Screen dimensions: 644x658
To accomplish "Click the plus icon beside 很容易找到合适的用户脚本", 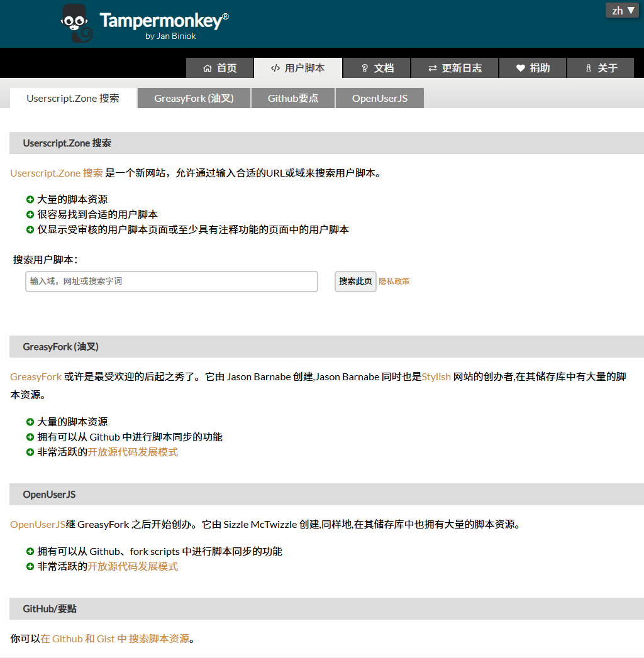I will pos(30,215).
